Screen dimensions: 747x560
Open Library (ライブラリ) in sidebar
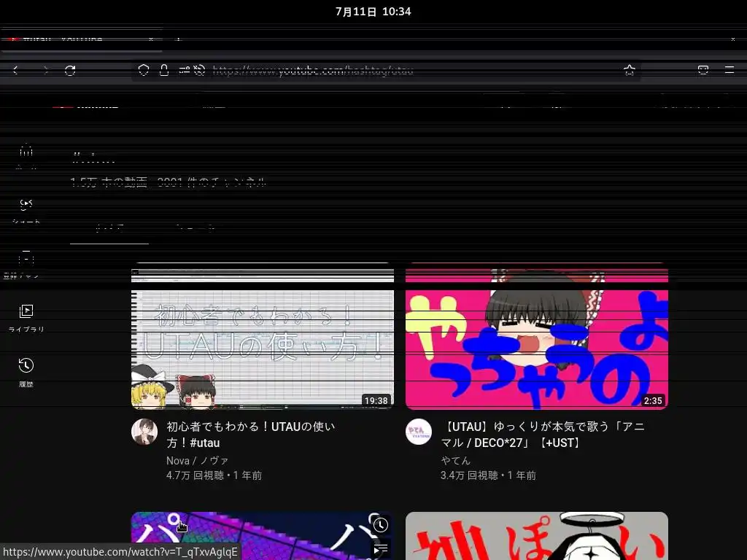(x=26, y=318)
